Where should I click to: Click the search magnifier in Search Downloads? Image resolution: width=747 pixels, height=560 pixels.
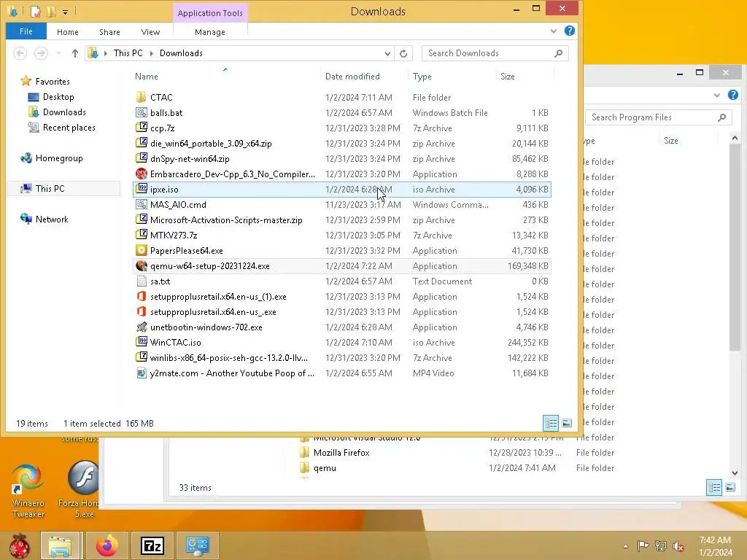tap(558, 53)
